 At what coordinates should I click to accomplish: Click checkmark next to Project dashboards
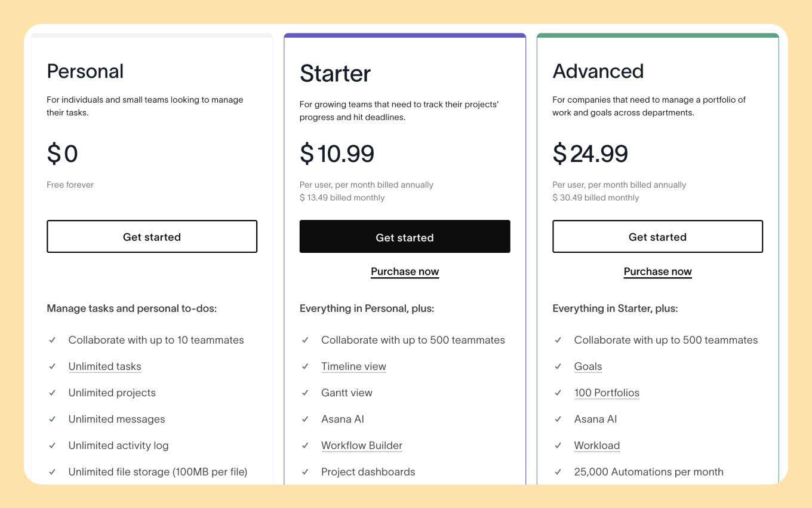(305, 472)
